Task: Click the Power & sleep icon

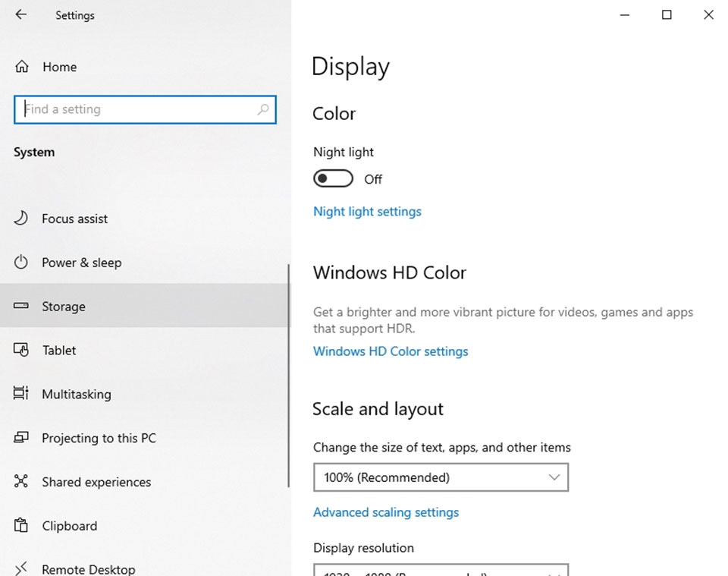Action: pos(21,263)
